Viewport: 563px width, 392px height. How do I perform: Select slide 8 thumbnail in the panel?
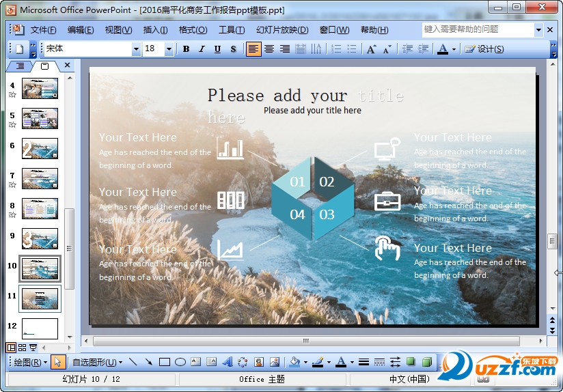[40, 208]
